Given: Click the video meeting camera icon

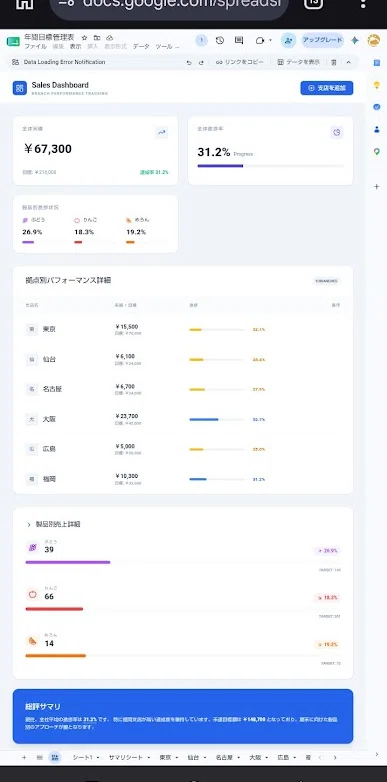Looking at the screenshot, I should pyautogui.click(x=259, y=40).
